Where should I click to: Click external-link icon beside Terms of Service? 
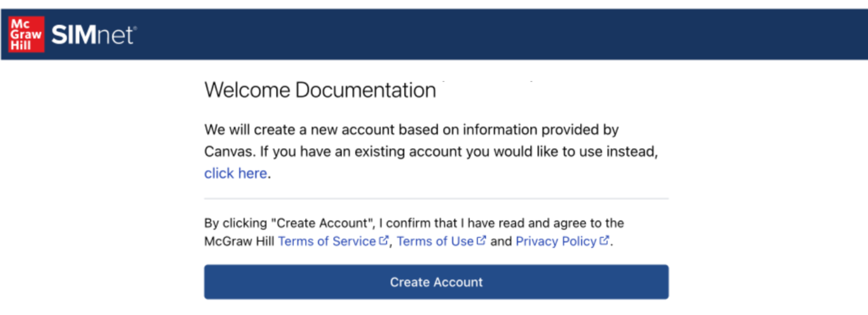[384, 240]
